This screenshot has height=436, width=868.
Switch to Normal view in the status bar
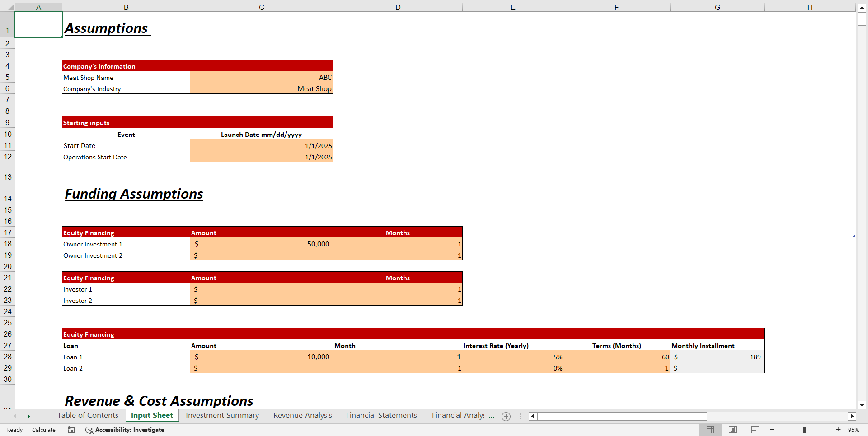710,430
